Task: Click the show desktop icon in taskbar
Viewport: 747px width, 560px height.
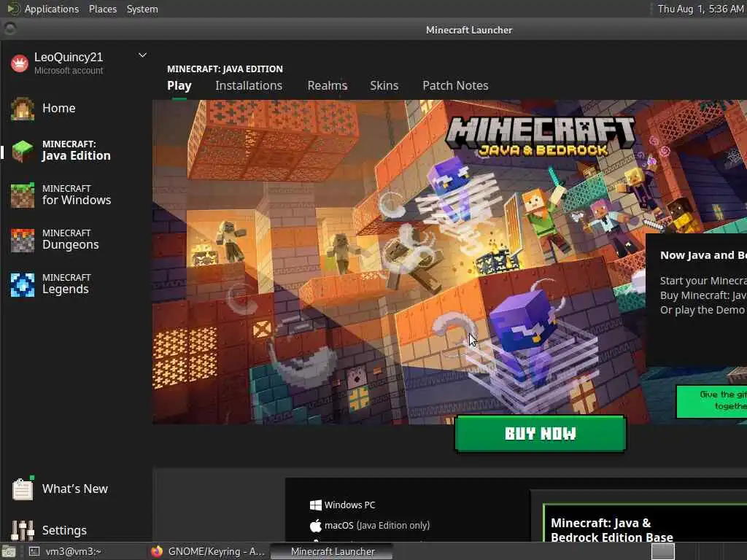Action: 9,552
